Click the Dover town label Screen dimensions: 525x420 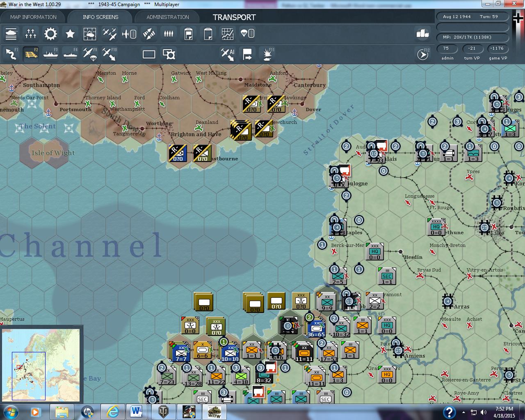313,110
